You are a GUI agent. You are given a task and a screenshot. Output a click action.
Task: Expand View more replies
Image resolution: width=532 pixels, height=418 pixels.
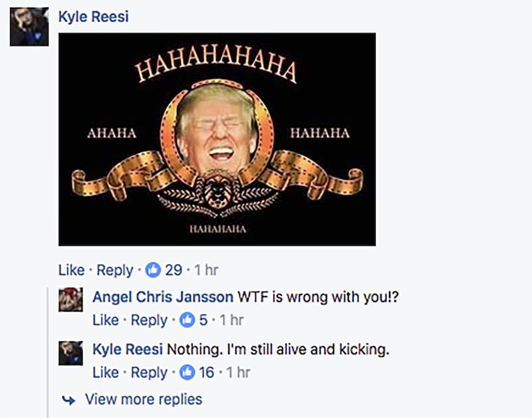(x=143, y=399)
